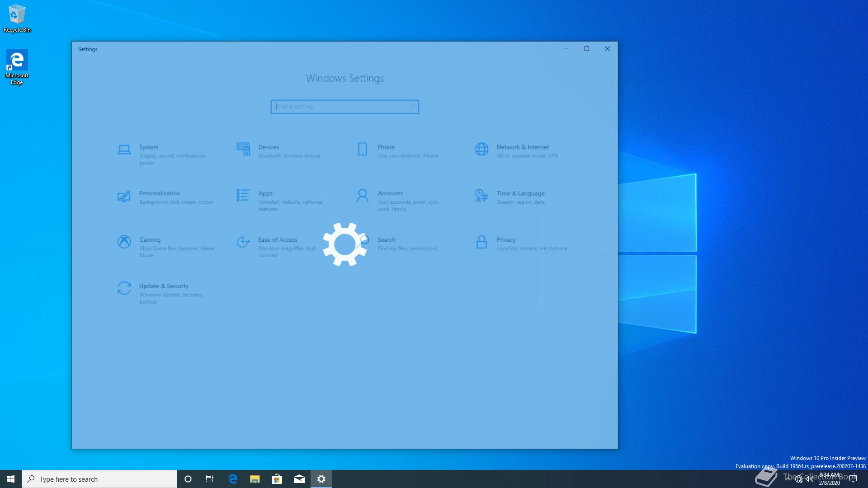Image resolution: width=868 pixels, height=488 pixels.
Task: Click the Windows Settings heading
Action: coord(344,78)
